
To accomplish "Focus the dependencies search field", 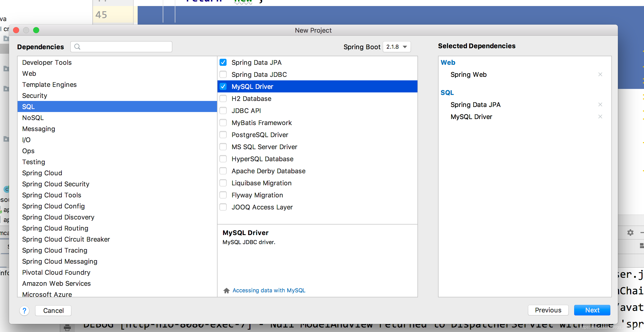I will 121,47.
